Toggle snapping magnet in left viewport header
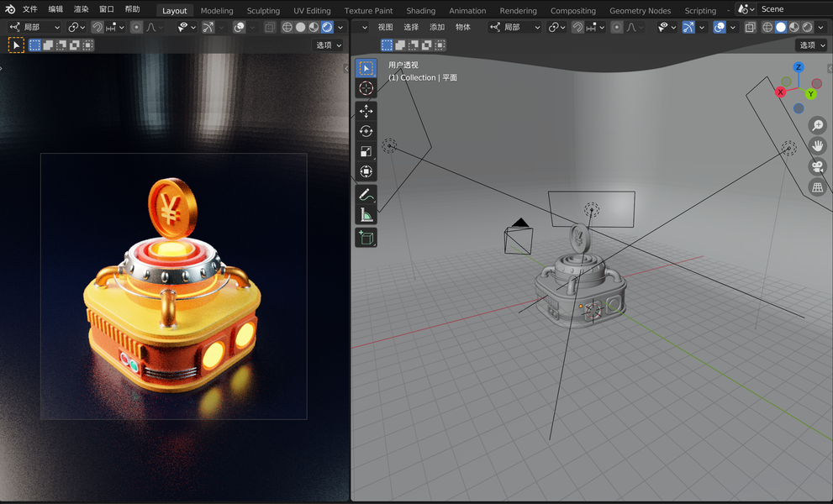This screenshot has height=504, width=833. click(98, 27)
